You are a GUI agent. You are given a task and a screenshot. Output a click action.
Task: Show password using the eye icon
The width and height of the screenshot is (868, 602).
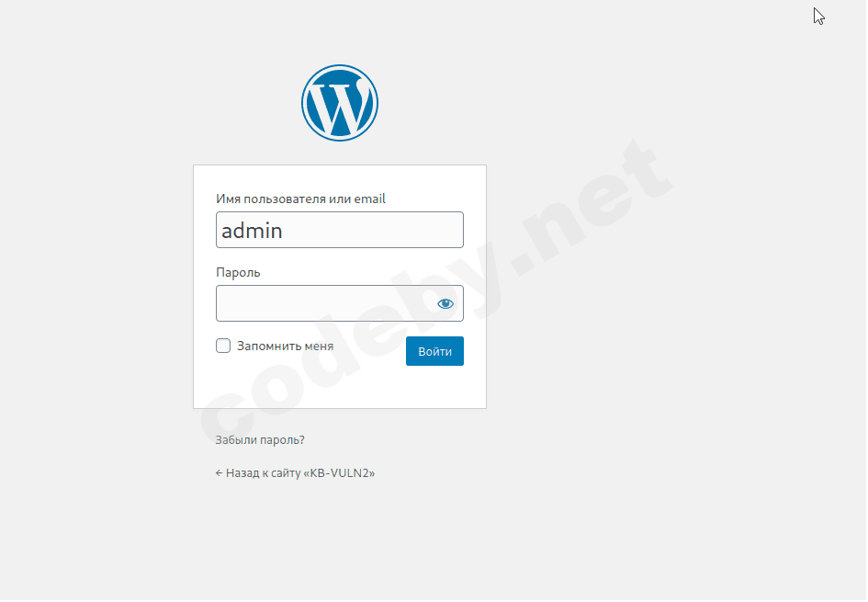pyautogui.click(x=445, y=303)
